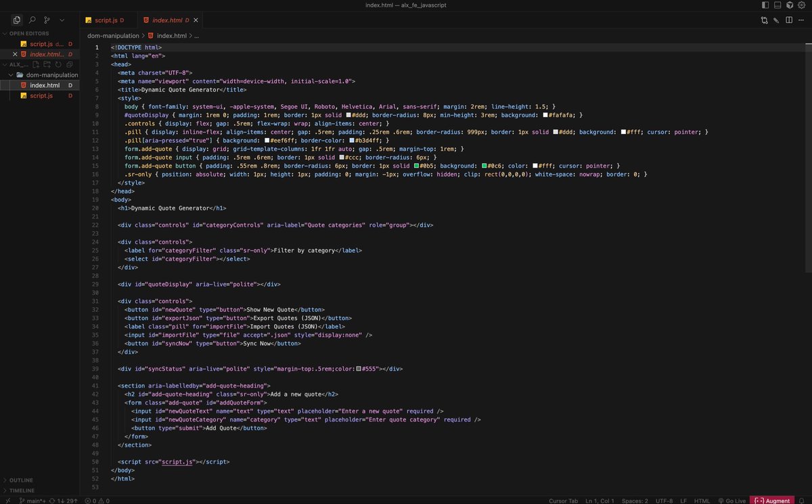Click the breadcrumb ellipsis symbol segment
Image resolution: width=812 pixels, height=504 pixels.
(x=197, y=35)
